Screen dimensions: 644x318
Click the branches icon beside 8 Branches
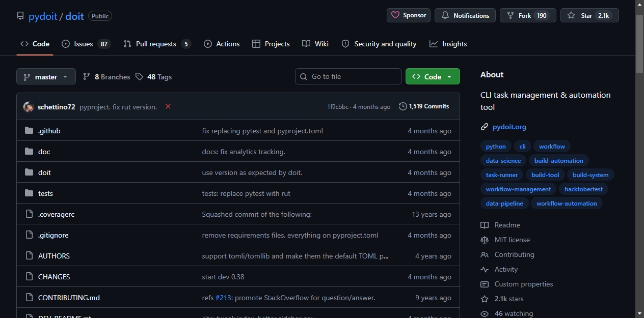[87, 77]
